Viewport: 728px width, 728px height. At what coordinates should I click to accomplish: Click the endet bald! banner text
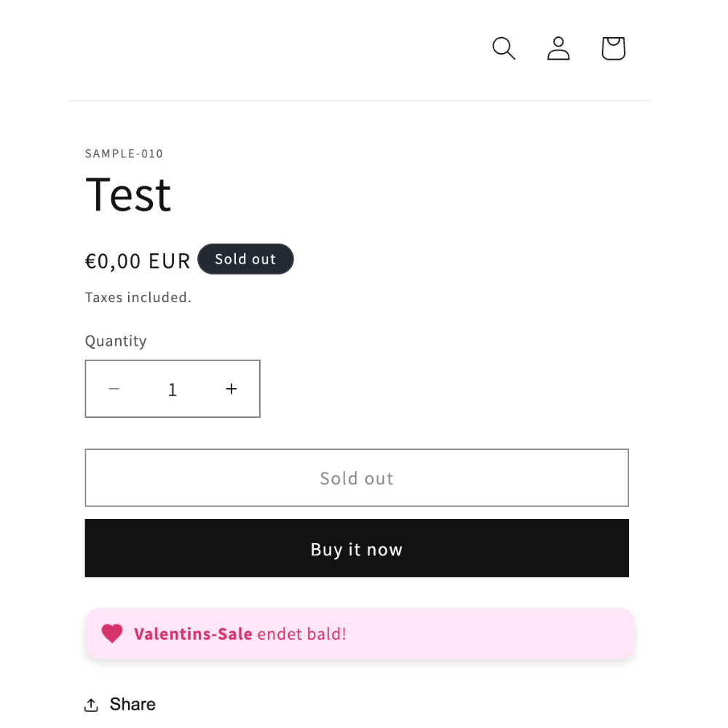[x=302, y=634]
